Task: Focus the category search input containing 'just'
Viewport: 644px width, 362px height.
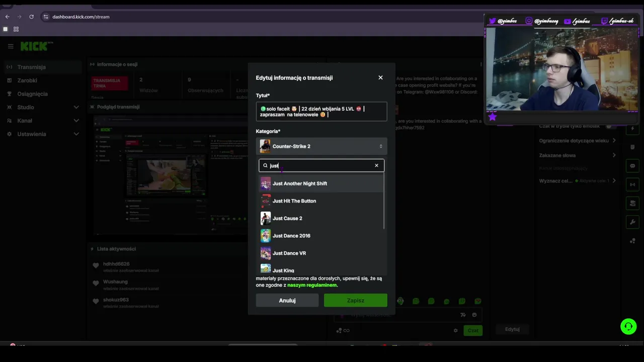Action: pos(321,165)
